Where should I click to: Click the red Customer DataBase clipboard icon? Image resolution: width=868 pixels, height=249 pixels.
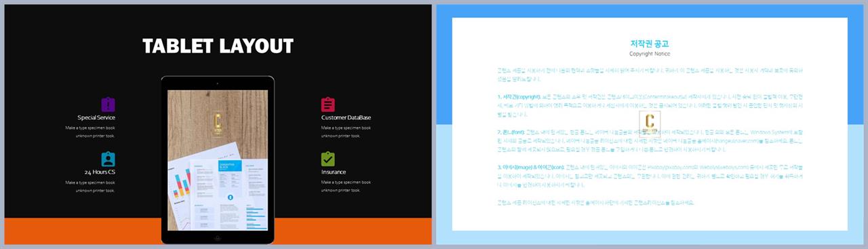tap(328, 104)
